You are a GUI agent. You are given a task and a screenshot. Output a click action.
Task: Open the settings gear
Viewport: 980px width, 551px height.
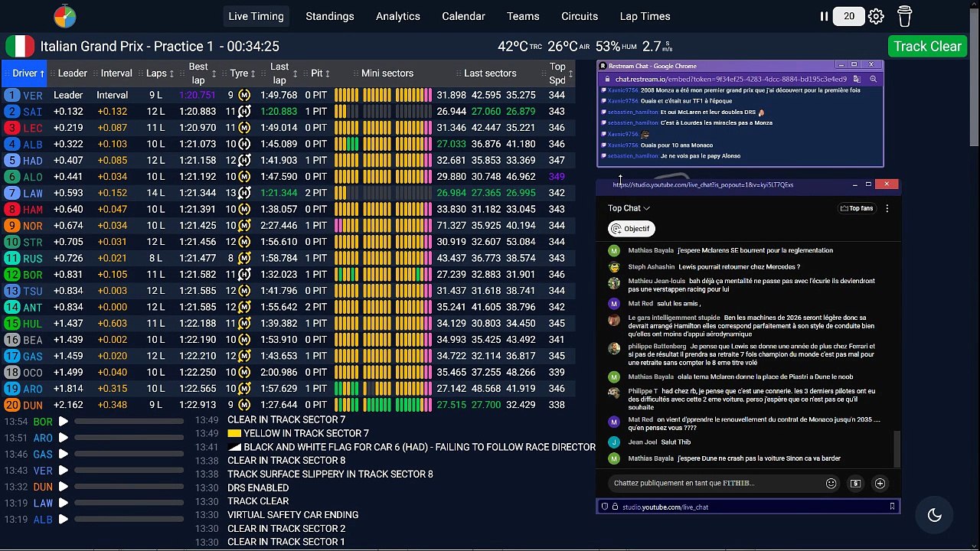pos(876,16)
